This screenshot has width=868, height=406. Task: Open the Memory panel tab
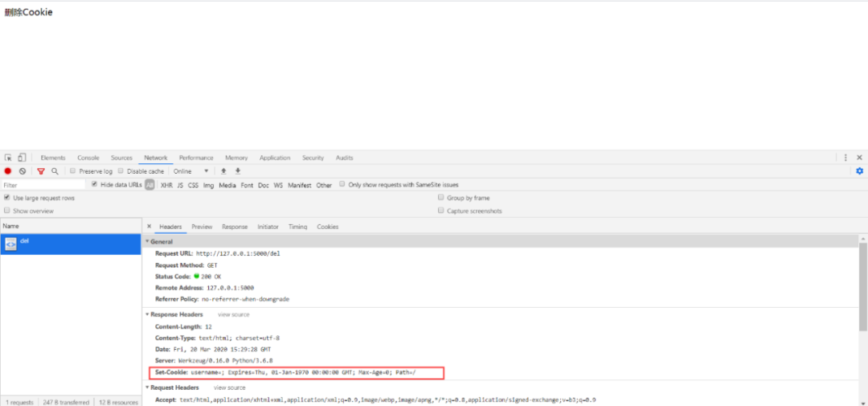(x=236, y=158)
